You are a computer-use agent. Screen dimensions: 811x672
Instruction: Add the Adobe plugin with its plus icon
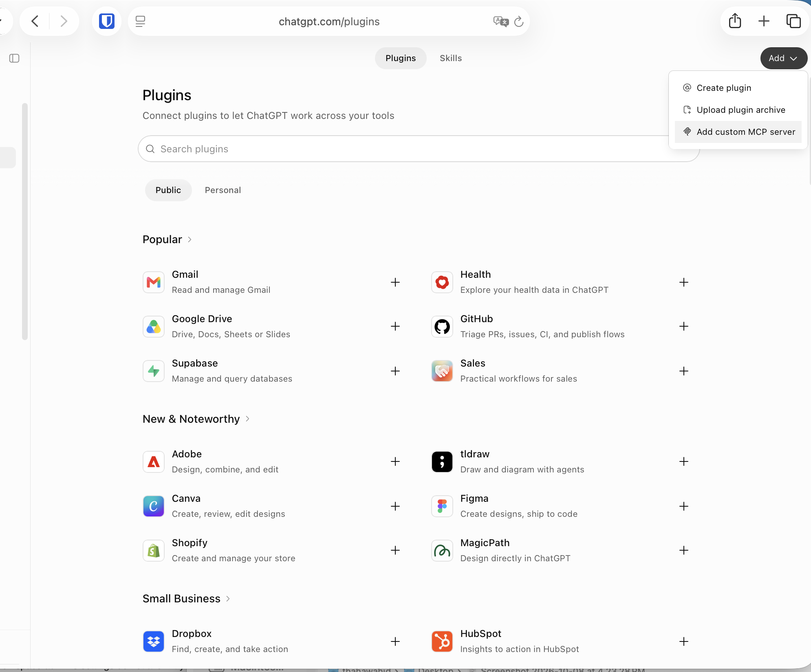395,461
